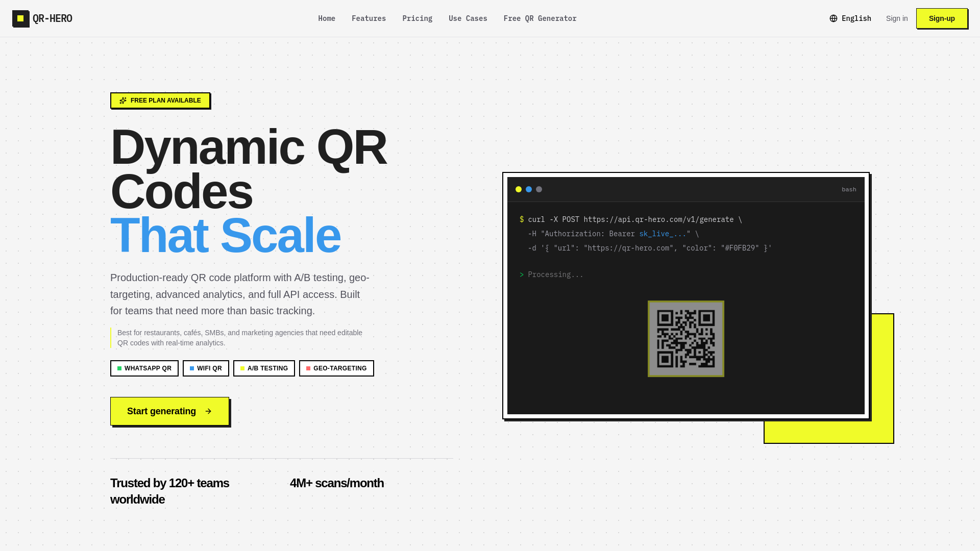The height and width of the screenshot is (551, 980).
Task: Click the arrow icon inside Start generating button
Action: [x=208, y=411]
